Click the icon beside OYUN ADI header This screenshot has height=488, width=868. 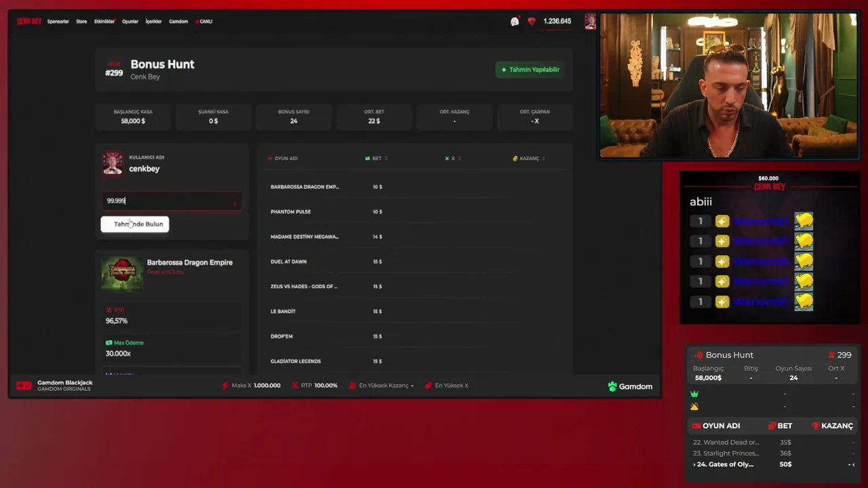click(x=270, y=159)
